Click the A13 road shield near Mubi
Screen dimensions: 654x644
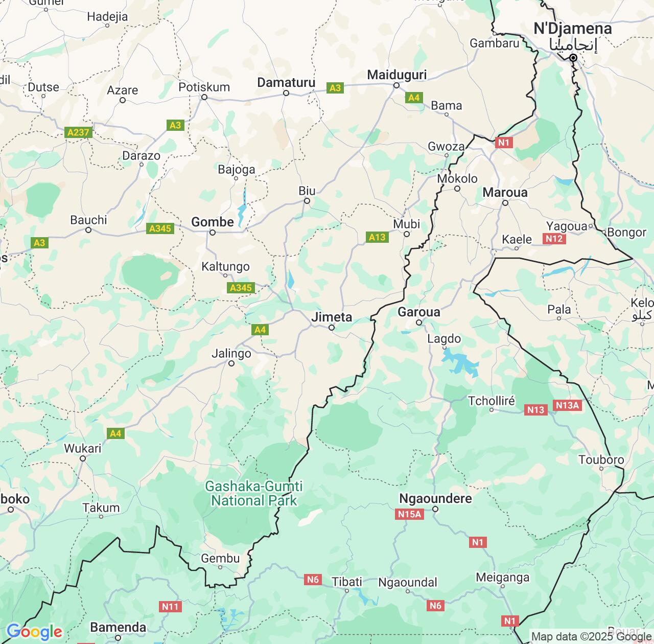pos(377,237)
